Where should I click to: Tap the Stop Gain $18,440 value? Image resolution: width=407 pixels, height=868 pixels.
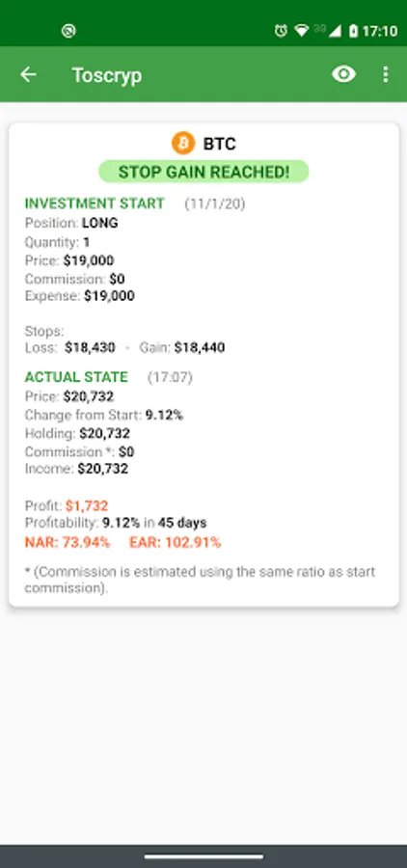[x=200, y=347]
